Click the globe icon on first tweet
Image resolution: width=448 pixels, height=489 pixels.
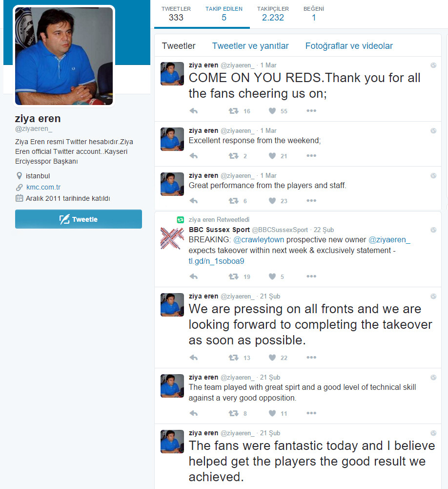click(433, 65)
